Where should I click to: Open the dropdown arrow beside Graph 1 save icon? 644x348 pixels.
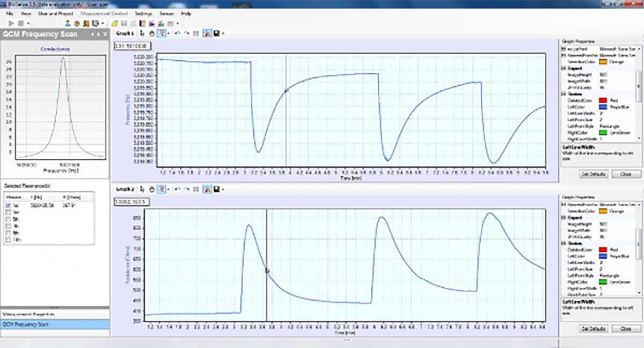tap(222, 33)
